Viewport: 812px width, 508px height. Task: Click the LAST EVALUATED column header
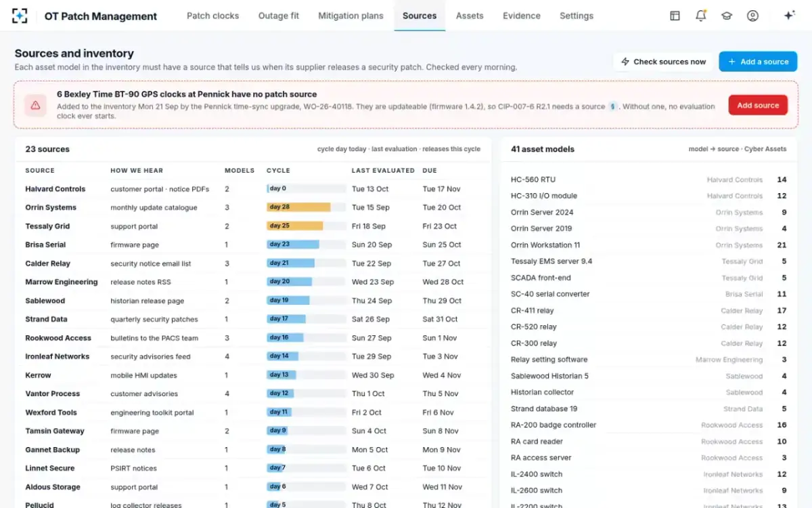(x=383, y=171)
